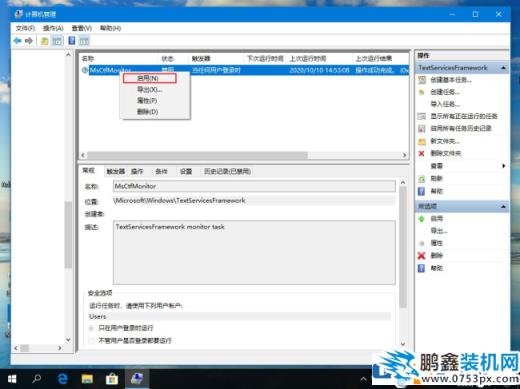Click the 创建基本任务 icon in the Actions pane
Screen dimensions: 520x389
coord(422,80)
